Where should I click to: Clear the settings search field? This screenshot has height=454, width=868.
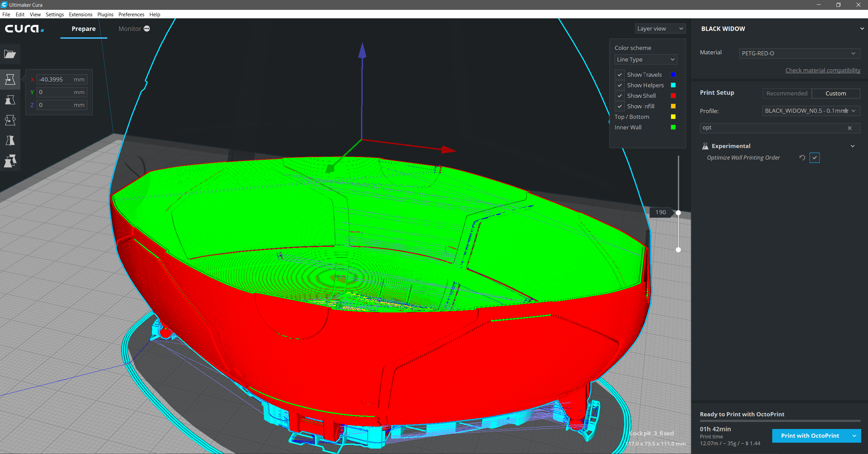850,128
